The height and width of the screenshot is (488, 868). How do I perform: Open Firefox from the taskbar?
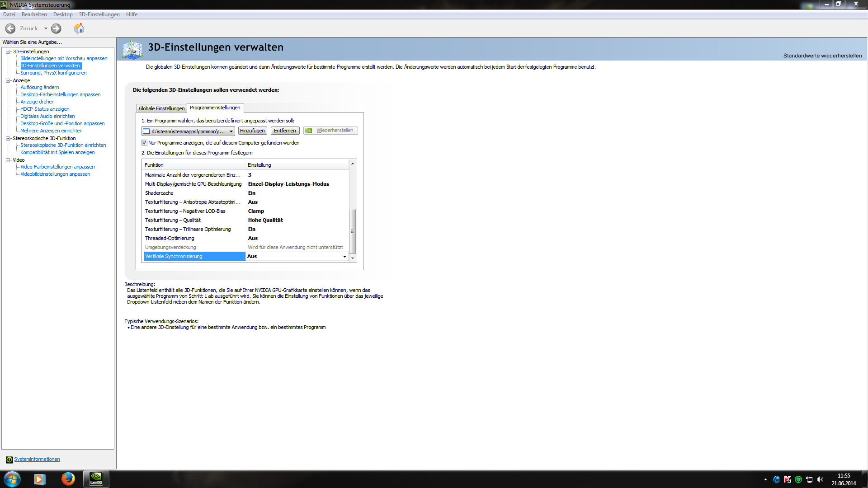pos(68,479)
